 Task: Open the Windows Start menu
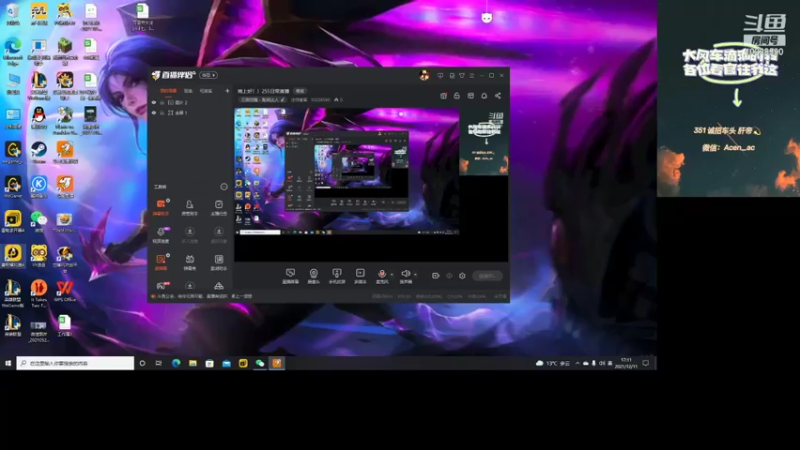pyautogui.click(x=8, y=363)
